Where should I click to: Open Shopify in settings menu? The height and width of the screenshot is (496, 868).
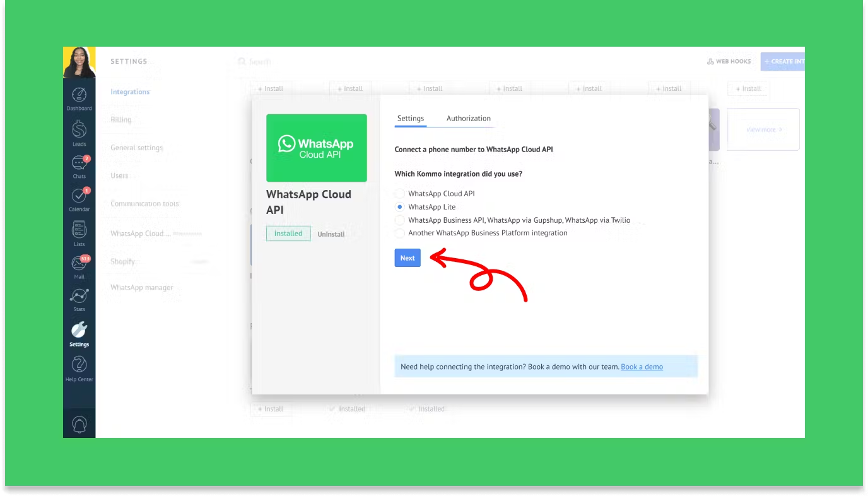[x=123, y=261]
